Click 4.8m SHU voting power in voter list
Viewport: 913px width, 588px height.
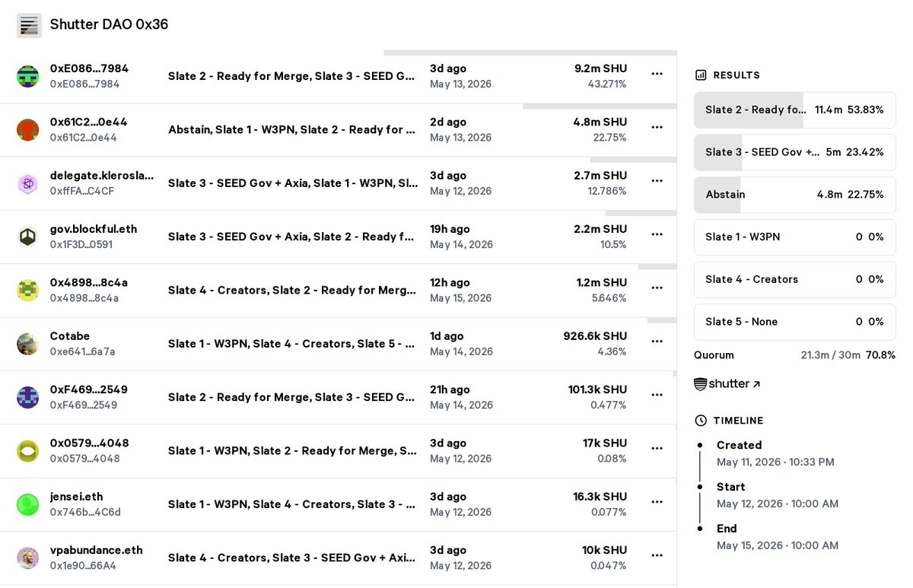pos(600,122)
